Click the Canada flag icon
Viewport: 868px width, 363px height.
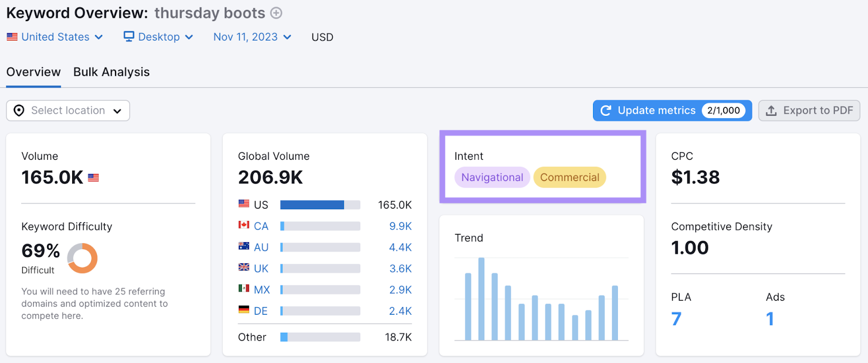[x=244, y=225]
